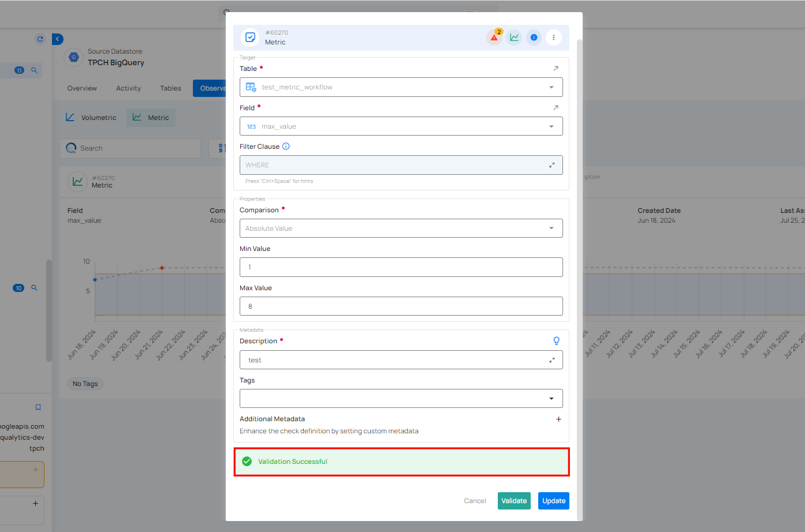Click the Update button
The image size is (805, 532).
(554, 501)
